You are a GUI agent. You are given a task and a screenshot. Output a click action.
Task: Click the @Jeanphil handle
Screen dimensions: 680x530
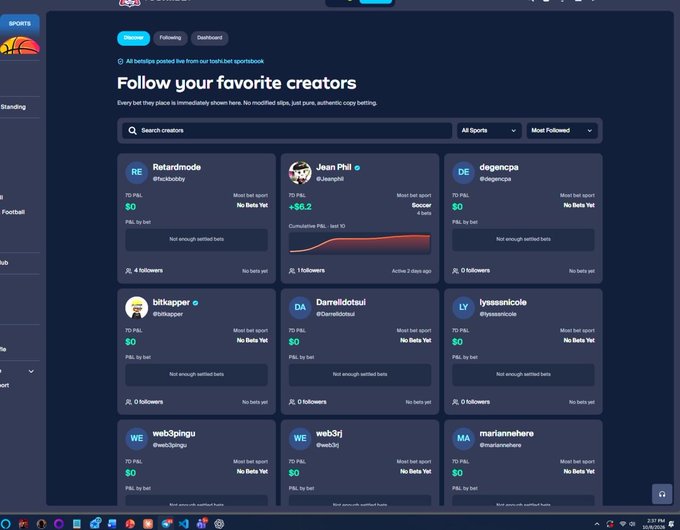pos(330,179)
